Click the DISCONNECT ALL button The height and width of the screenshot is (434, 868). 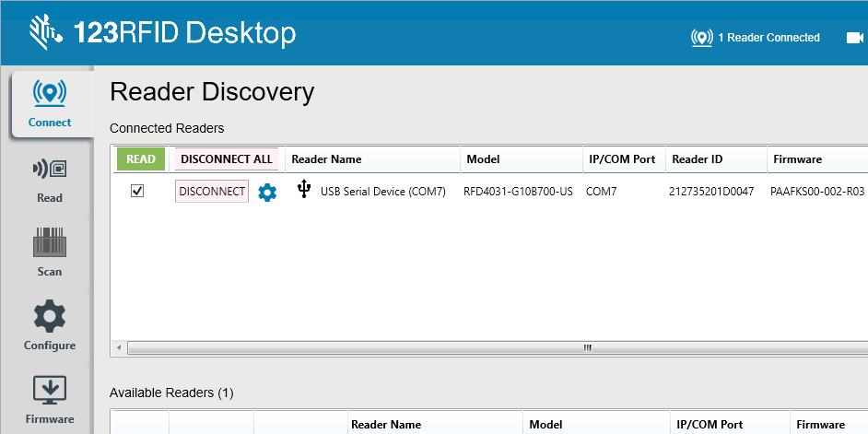click(227, 159)
